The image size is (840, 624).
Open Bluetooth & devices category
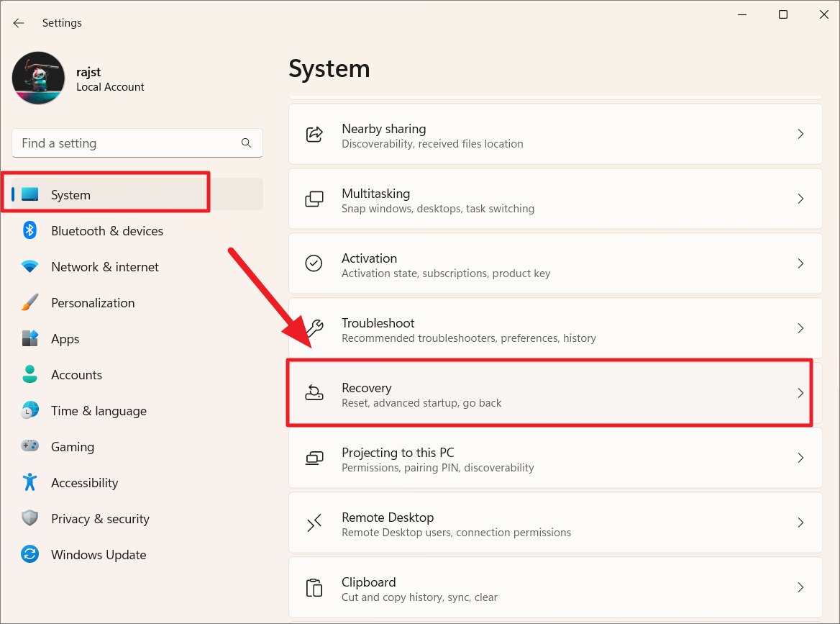tap(107, 231)
